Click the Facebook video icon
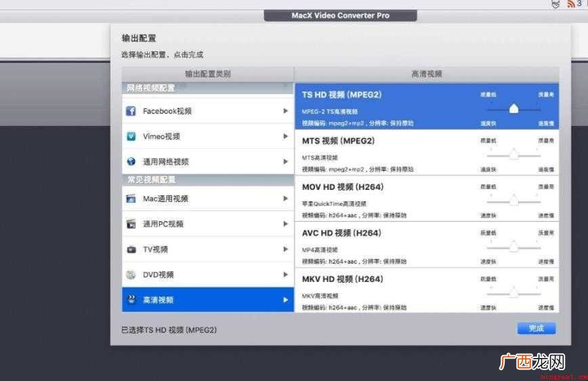 131,111
